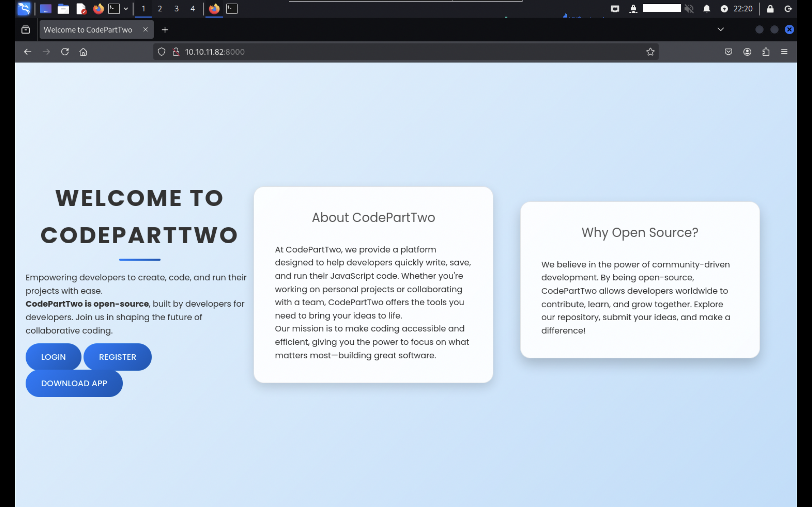The image size is (812, 507).
Task: Reload the current page
Action: coord(65,52)
